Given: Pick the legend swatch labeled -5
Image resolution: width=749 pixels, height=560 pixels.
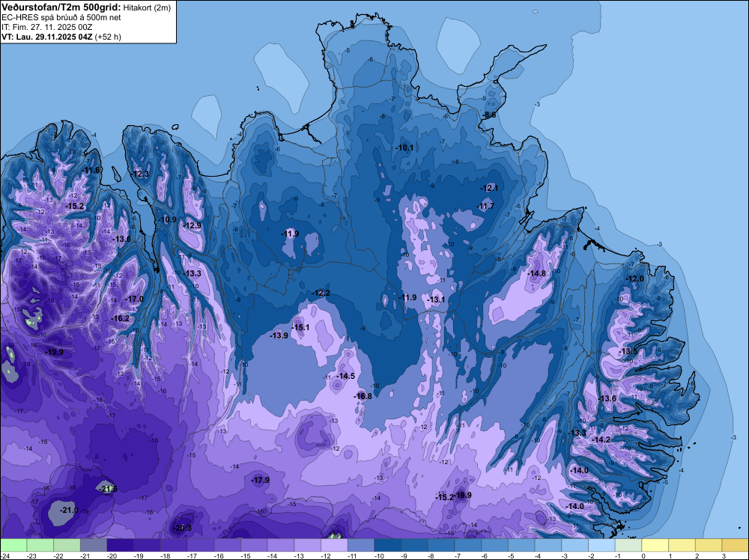Looking at the screenshot, I should pos(521,545).
